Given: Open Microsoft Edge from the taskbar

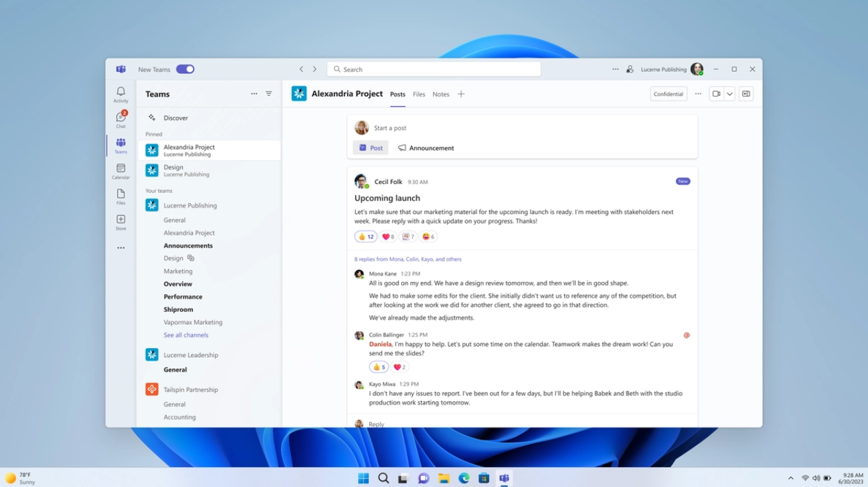Looking at the screenshot, I should (464, 478).
